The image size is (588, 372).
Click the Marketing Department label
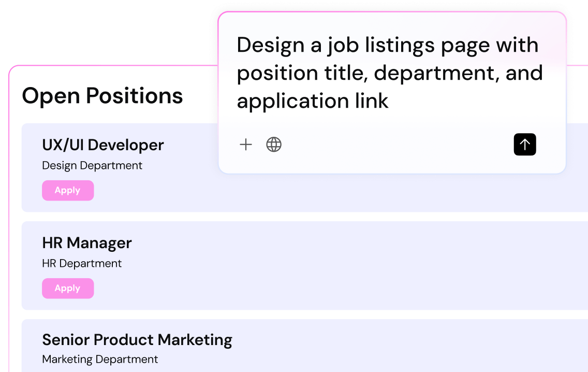(x=100, y=359)
